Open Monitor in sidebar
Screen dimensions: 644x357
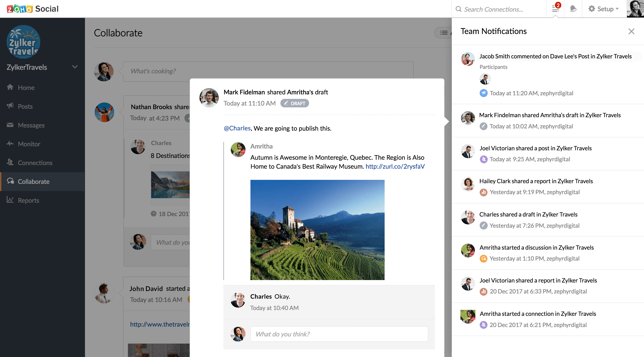[x=42, y=144]
